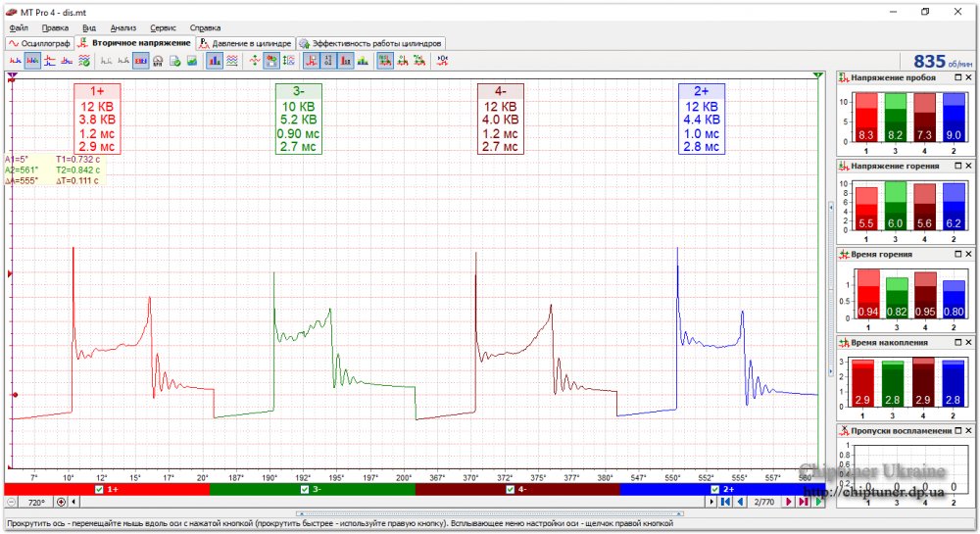980x534 pixels.
Task: Click the document with green check icon
Action: (x=175, y=61)
